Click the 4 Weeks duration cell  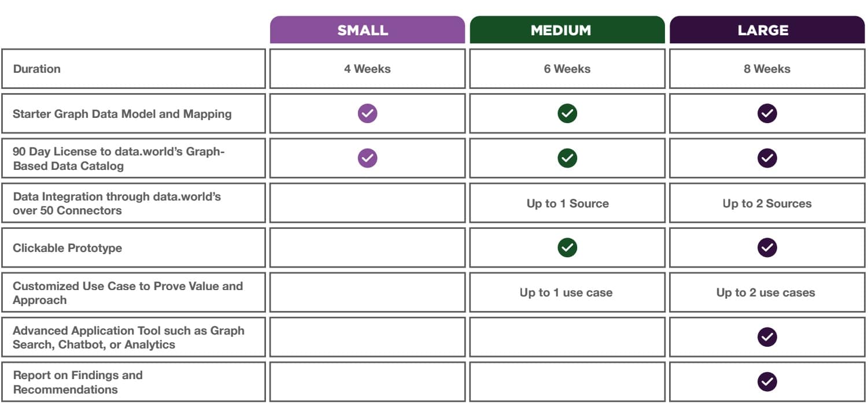pos(367,69)
